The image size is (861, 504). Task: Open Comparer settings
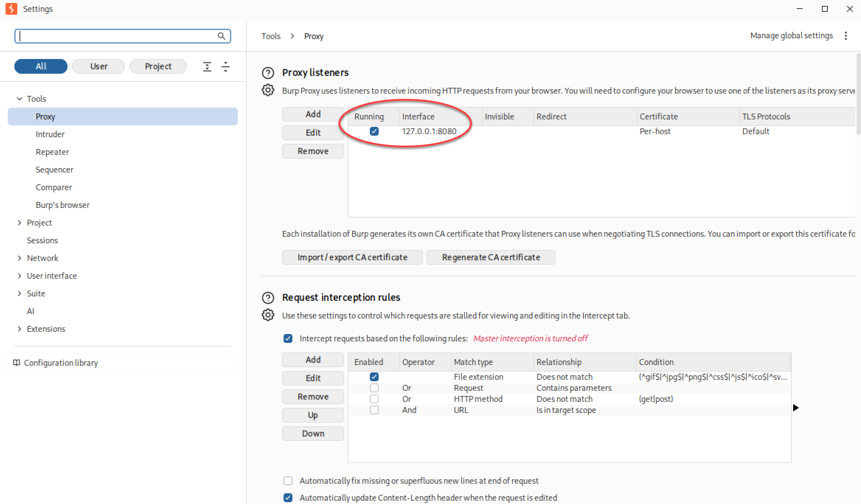click(54, 187)
